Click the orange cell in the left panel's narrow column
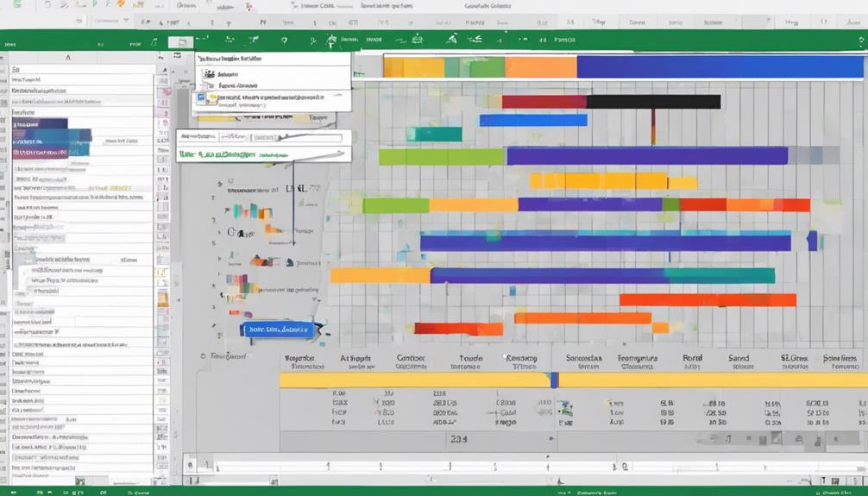Image resolution: width=868 pixels, height=496 pixels. pyautogui.click(x=163, y=298)
